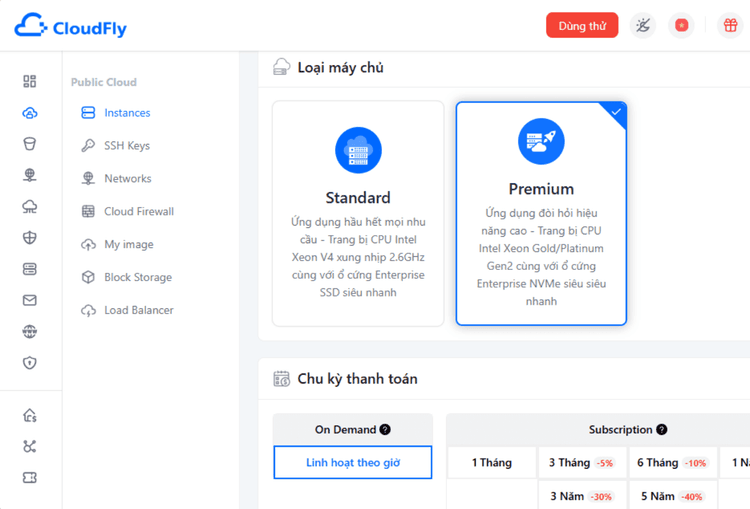Screen dimensions: 750x509
Task: Open the shield security sidebar icon
Action: point(30,362)
